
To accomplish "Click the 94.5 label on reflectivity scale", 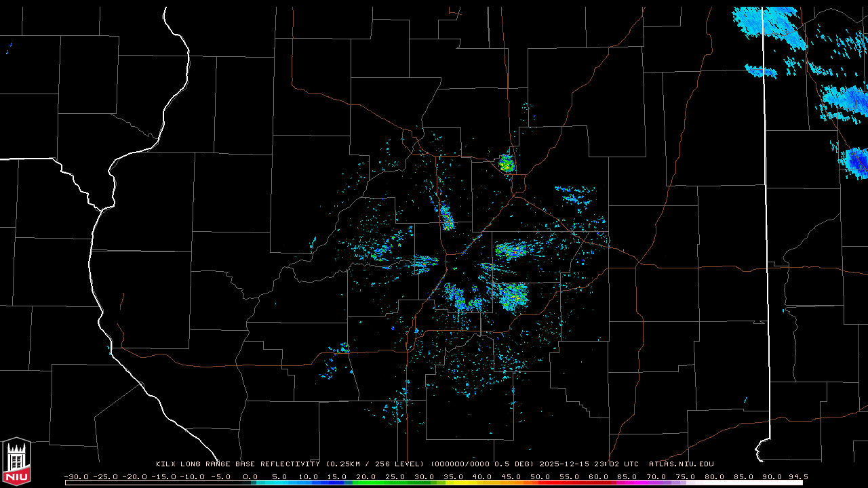I will (798, 476).
